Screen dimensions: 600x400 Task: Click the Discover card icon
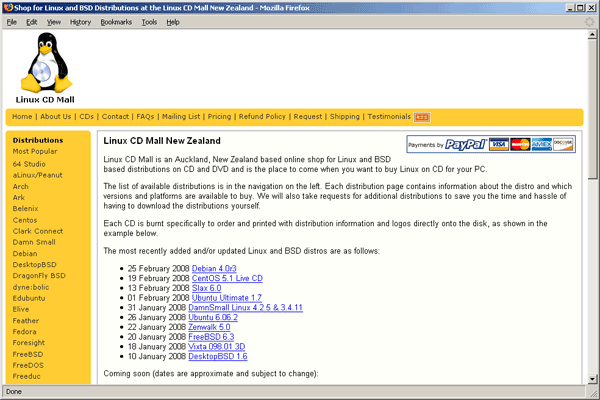pyautogui.click(x=563, y=145)
